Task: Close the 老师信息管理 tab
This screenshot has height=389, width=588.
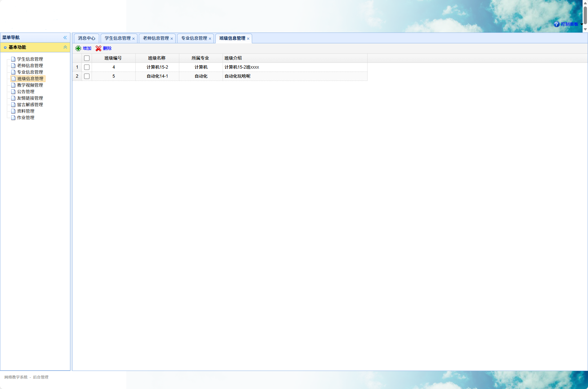Action: click(x=172, y=39)
